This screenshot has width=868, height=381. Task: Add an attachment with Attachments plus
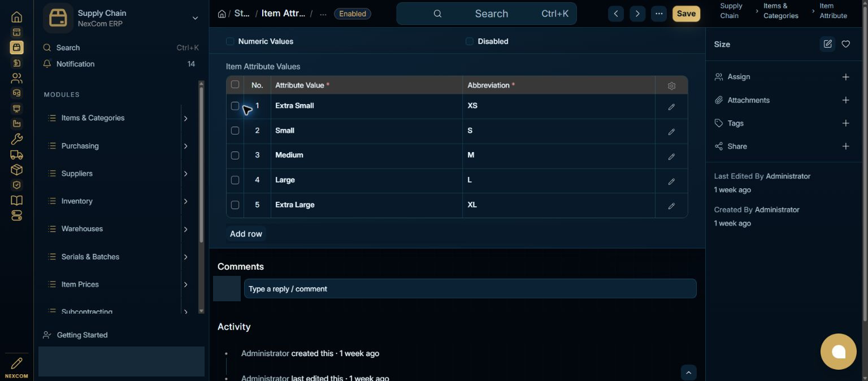click(845, 100)
